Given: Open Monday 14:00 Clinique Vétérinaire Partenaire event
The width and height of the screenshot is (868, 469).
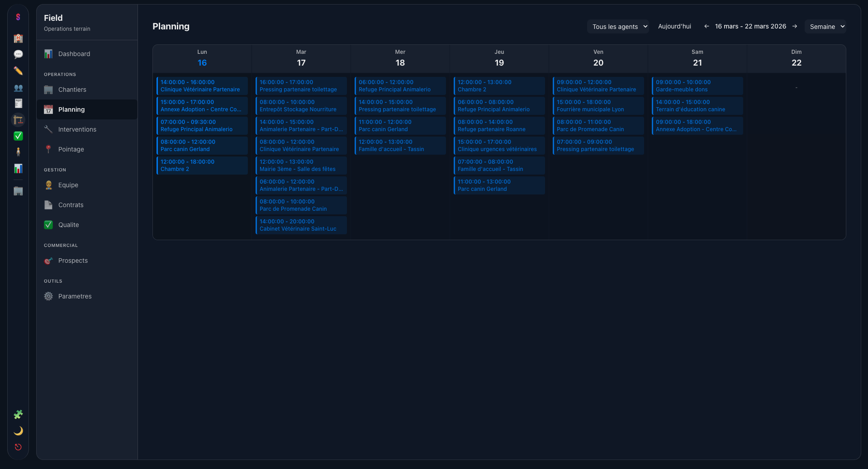Looking at the screenshot, I should [202, 86].
